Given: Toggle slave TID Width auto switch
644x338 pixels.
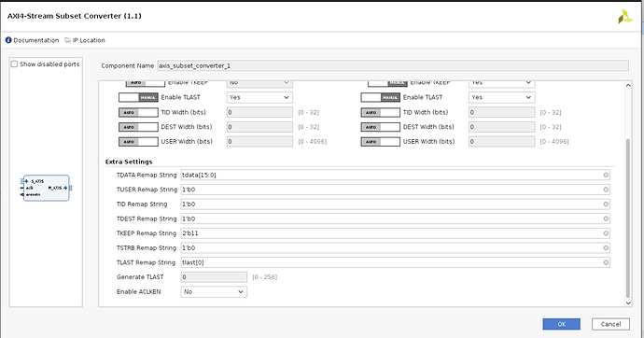Looking at the screenshot, I should tap(138, 113).
